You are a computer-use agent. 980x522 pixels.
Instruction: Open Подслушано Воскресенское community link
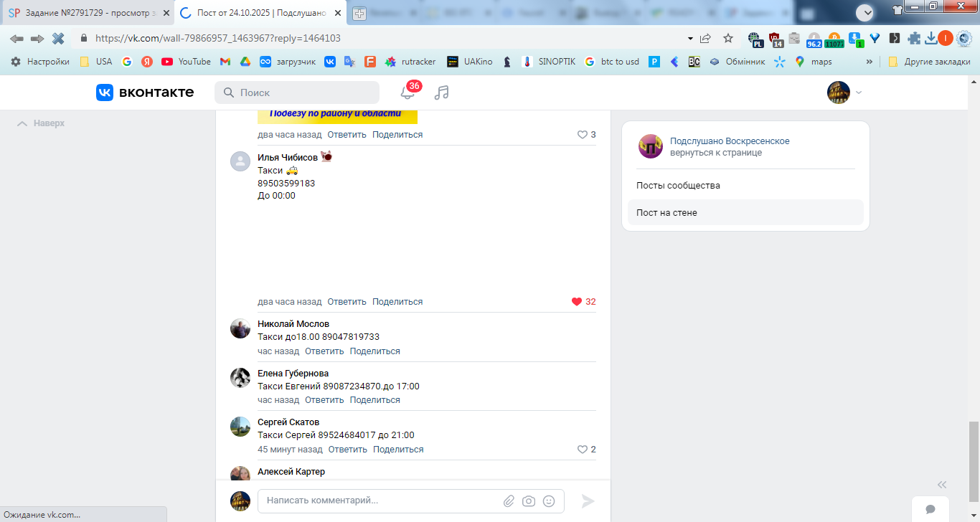pos(730,141)
